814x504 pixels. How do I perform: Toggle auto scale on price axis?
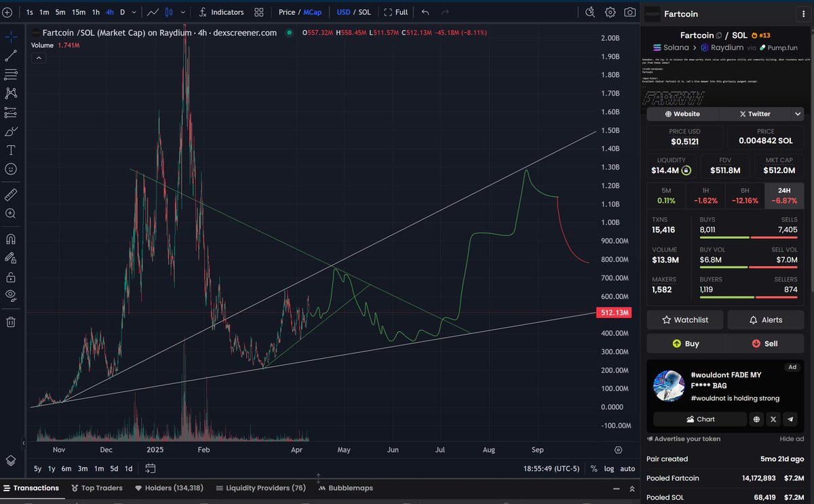click(x=627, y=469)
